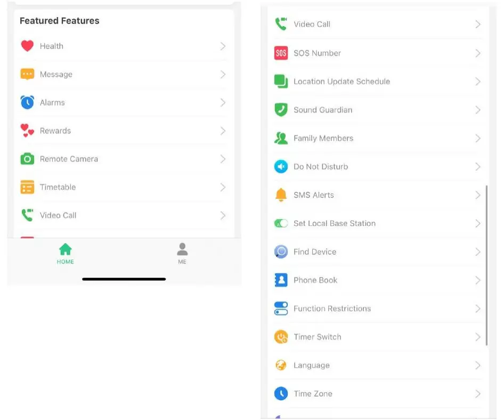This screenshot has height=420, width=504.
Task: Click the red SOS Number icon
Action: coord(281,53)
